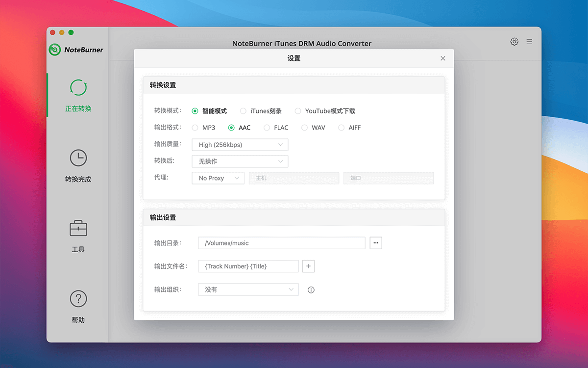Close the 设置 dialog with X
The image size is (588, 368).
point(443,58)
